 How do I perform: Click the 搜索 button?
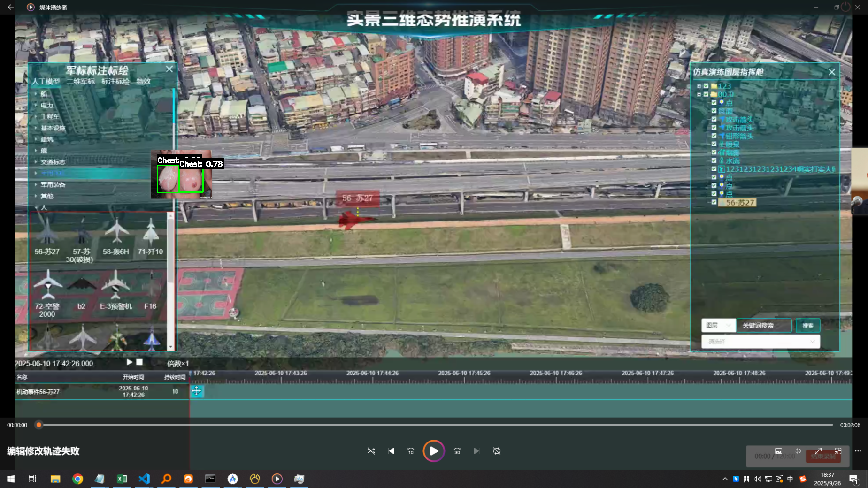coord(807,325)
